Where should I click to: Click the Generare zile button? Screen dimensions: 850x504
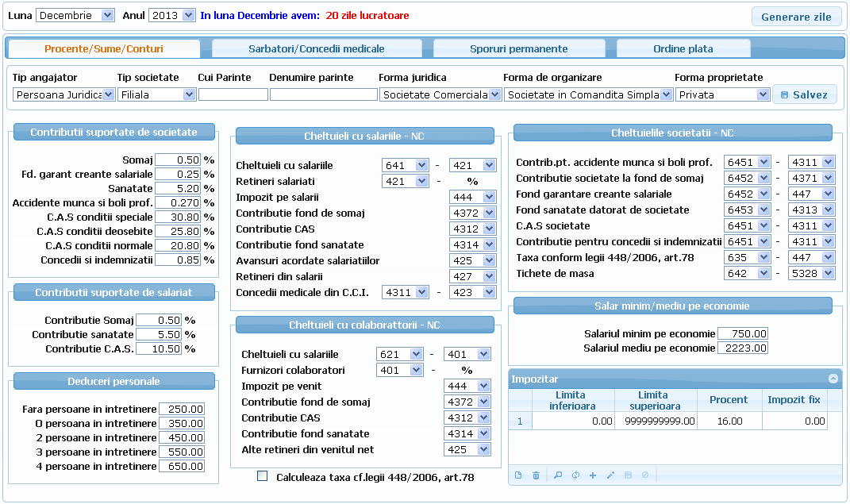[x=796, y=17]
